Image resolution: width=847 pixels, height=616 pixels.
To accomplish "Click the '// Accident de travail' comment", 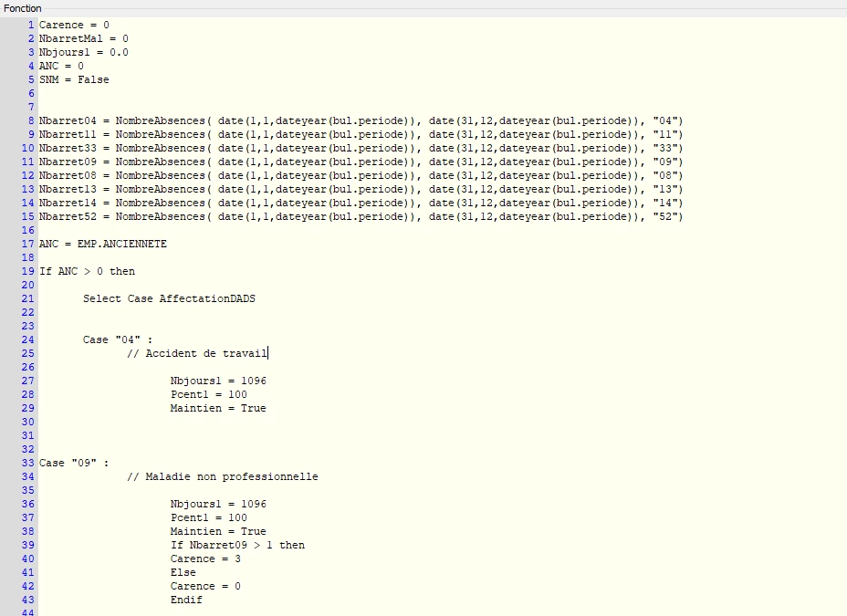I will pyautogui.click(x=197, y=353).
